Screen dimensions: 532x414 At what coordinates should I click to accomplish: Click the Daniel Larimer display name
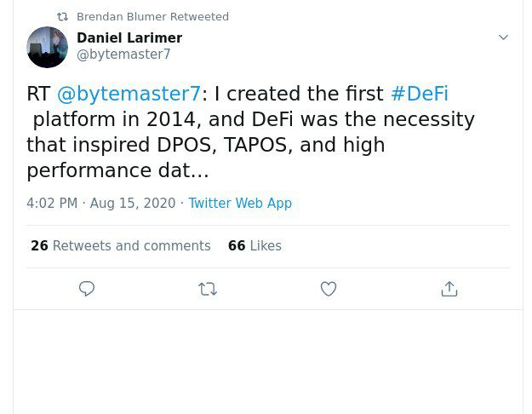129,37
